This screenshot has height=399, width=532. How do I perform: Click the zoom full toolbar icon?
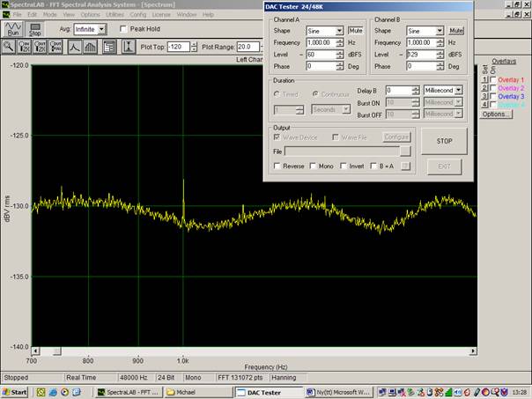click(55, 47)
